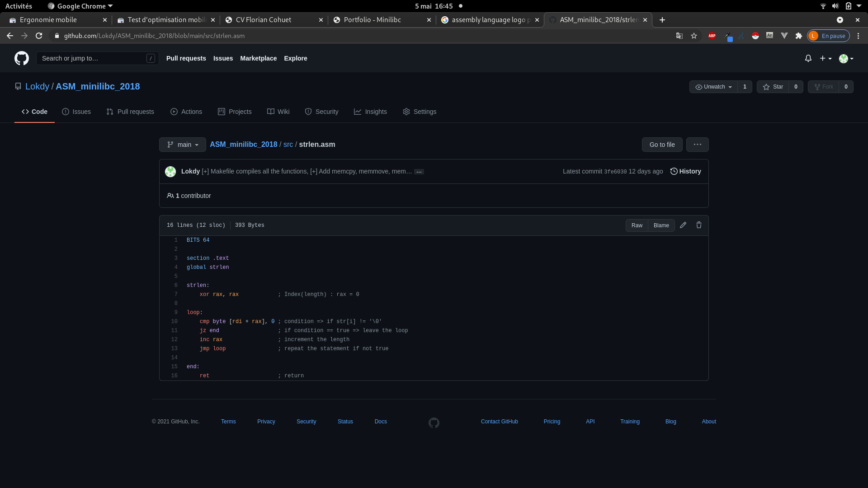Open the Google Chrome app menu

click(80, 6)
